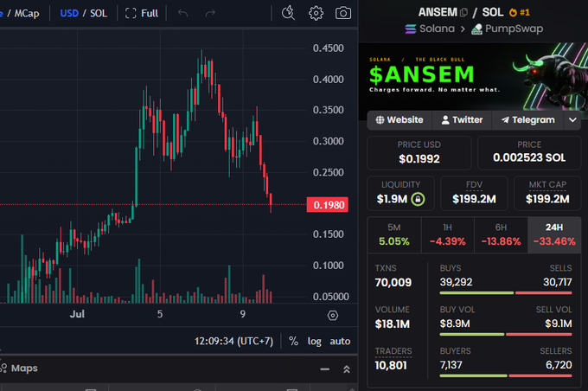Open the indicator quick search icon
The image size is (588, 391).
(x=288, y=13)
